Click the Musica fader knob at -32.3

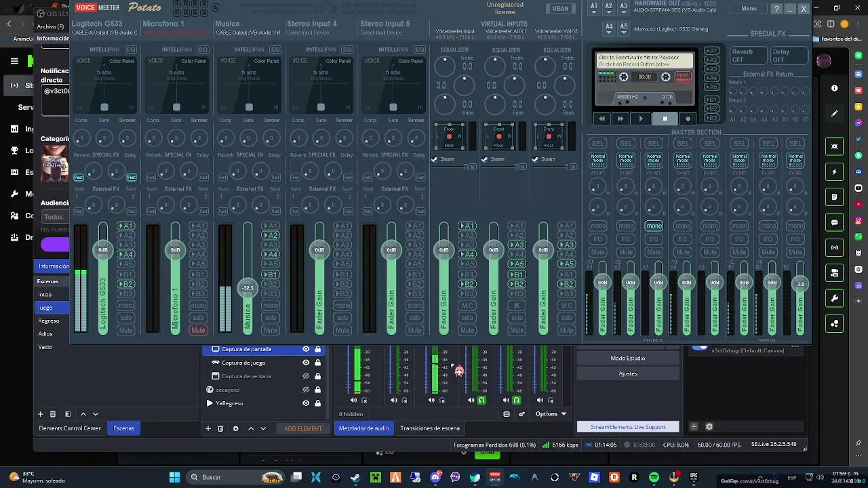click(x=248, y=288)
